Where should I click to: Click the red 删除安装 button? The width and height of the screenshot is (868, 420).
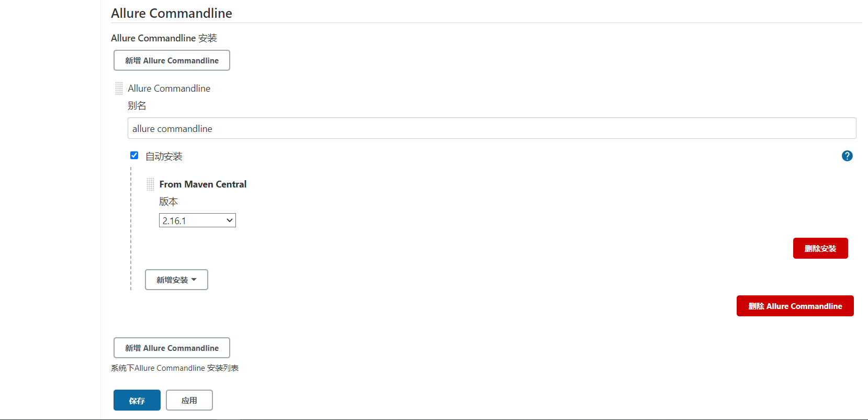coord(820,248)
